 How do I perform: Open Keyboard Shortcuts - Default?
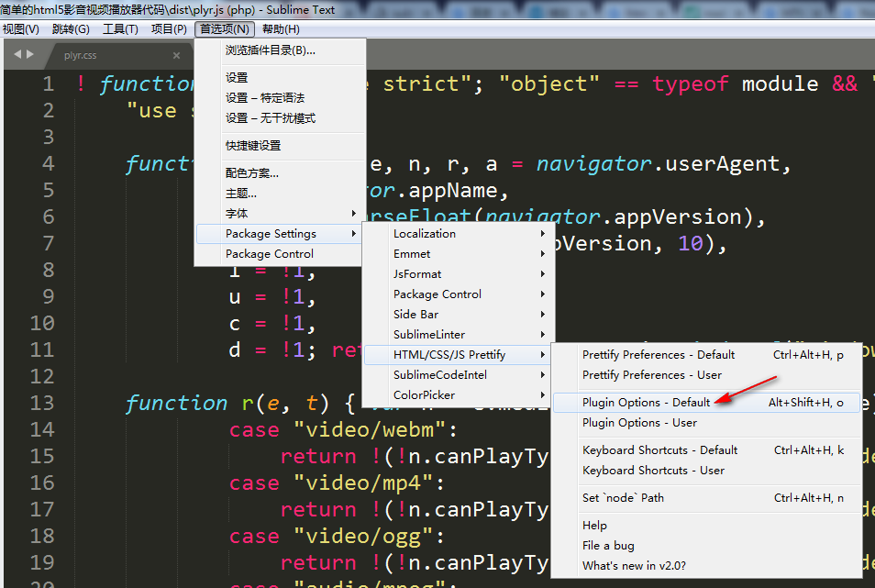706,449
